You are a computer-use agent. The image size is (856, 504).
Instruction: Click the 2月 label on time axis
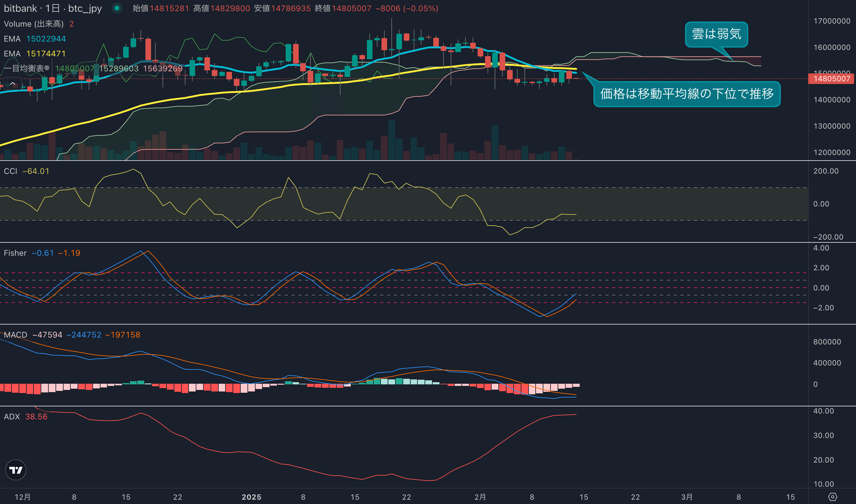point(480,497)
